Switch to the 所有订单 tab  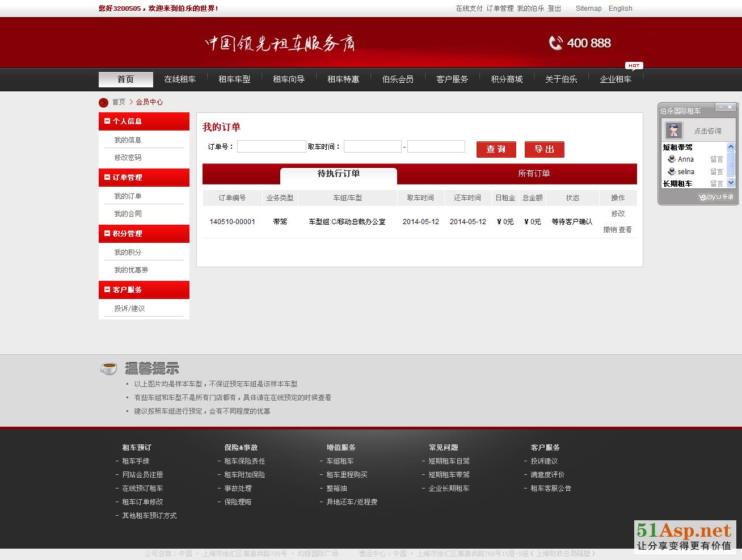(533, 174)
